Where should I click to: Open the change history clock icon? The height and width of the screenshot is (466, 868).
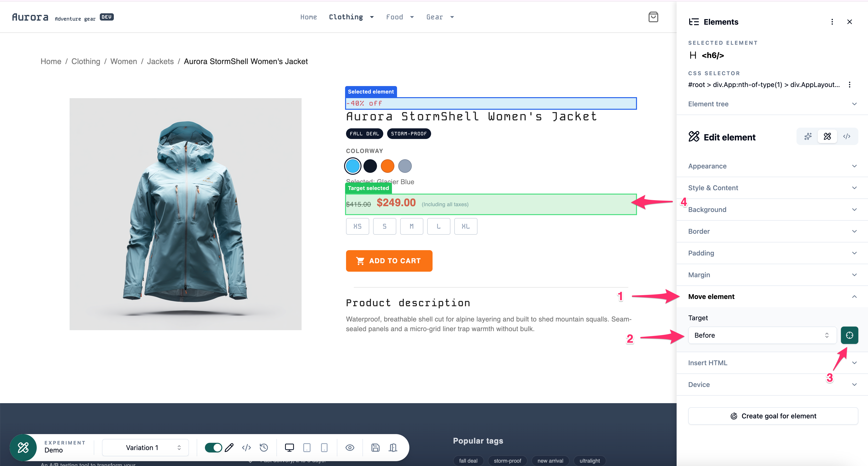pyautogui.click(x=264, y=447)
